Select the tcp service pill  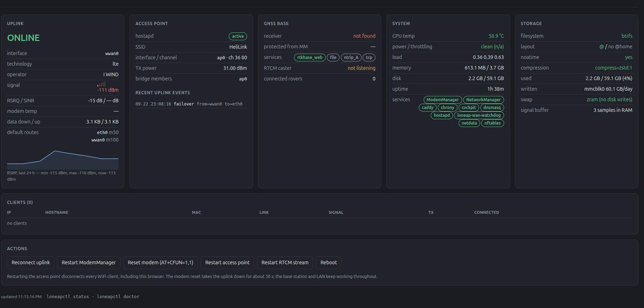[369, 58]
